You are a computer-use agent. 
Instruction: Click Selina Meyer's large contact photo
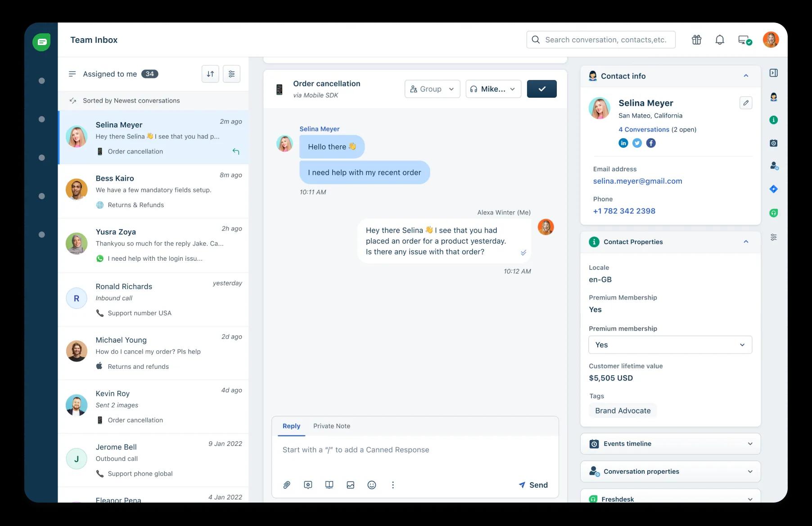pyautogui.click(x=600, y=108)
